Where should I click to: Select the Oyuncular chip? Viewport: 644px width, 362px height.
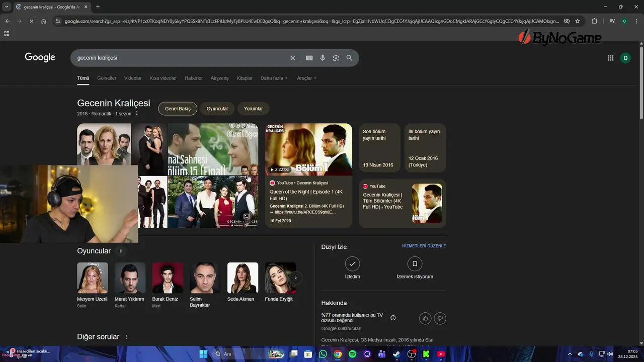point(217,109)
